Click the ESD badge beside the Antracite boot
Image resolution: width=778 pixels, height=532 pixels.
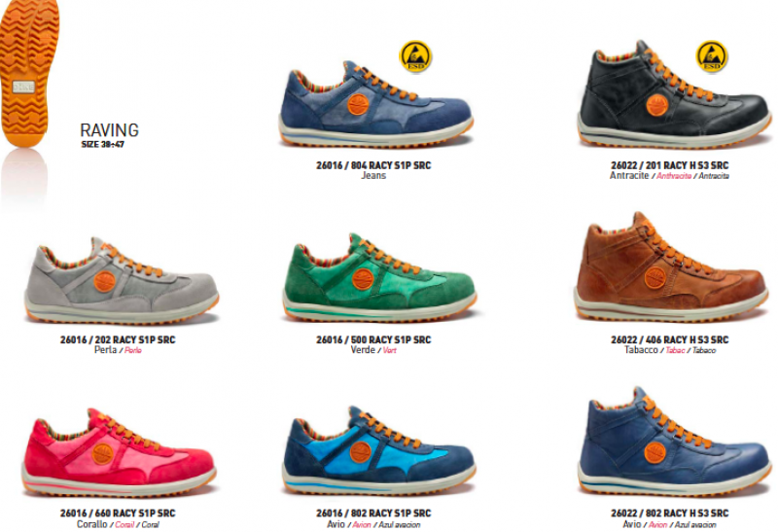pyautogui.click(x=712, y=56)
